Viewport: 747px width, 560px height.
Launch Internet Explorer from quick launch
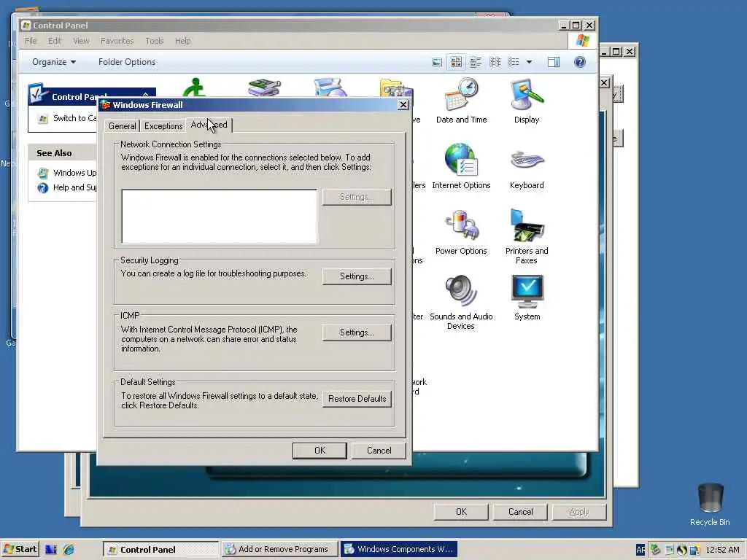[69, 550]
